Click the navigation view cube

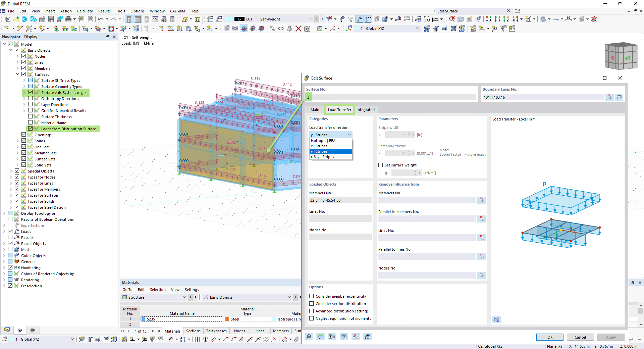tap(621, 56)
